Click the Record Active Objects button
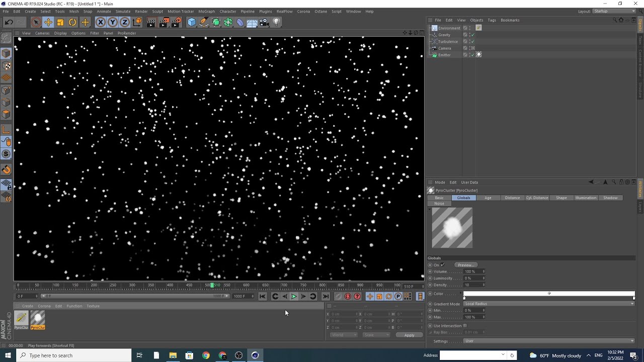 click(x=339, y=297)
